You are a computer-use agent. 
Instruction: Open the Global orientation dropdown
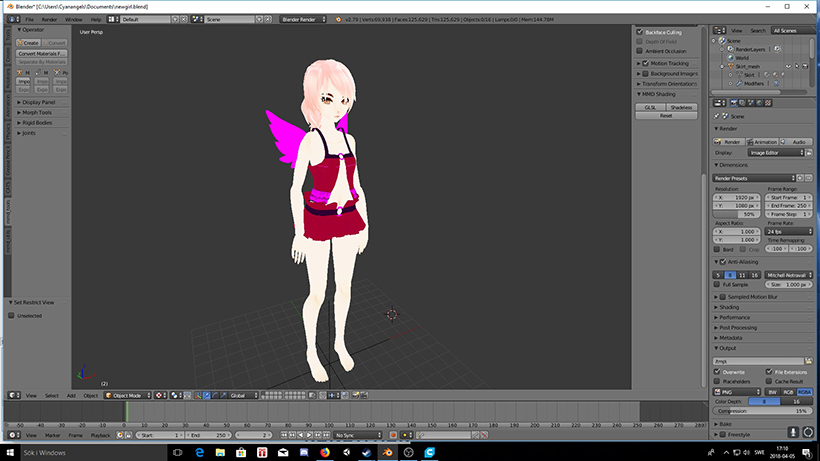244,395
